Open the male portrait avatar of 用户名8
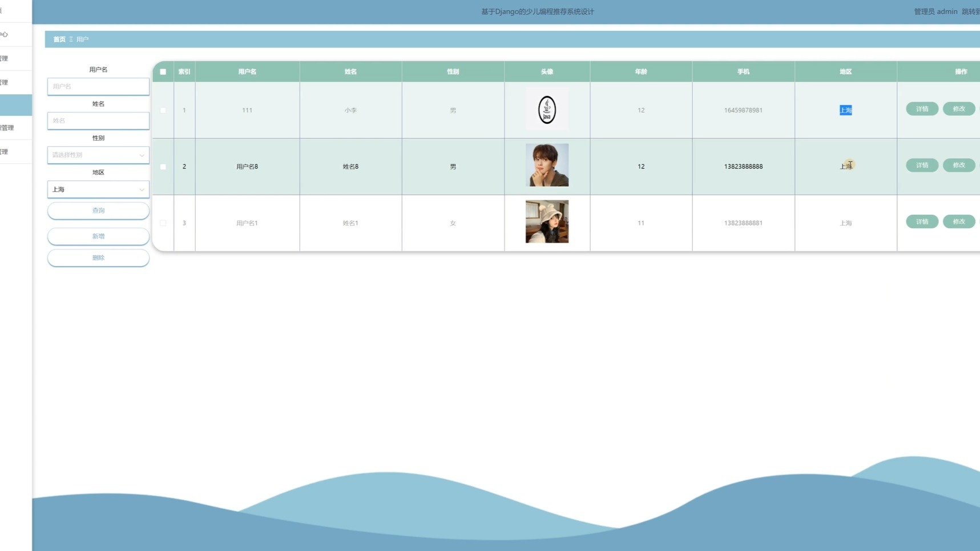Image resolution: width=980 pixels, height=551 pixels. pyautogui.click(x=547, y=166)
